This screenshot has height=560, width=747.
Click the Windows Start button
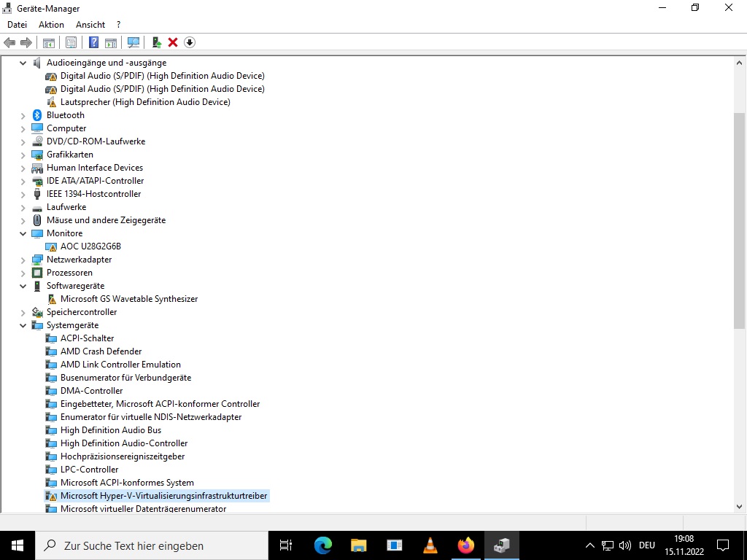point(18,545)
